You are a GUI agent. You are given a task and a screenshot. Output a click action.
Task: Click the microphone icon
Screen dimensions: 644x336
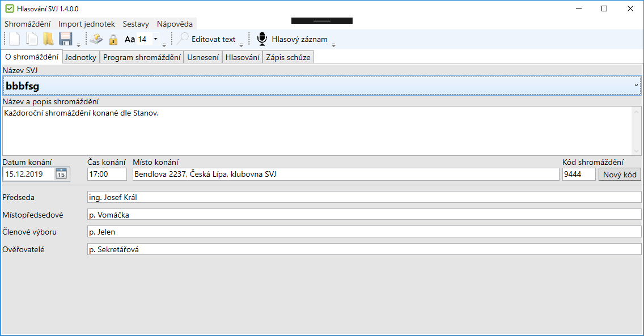[262, 39]
